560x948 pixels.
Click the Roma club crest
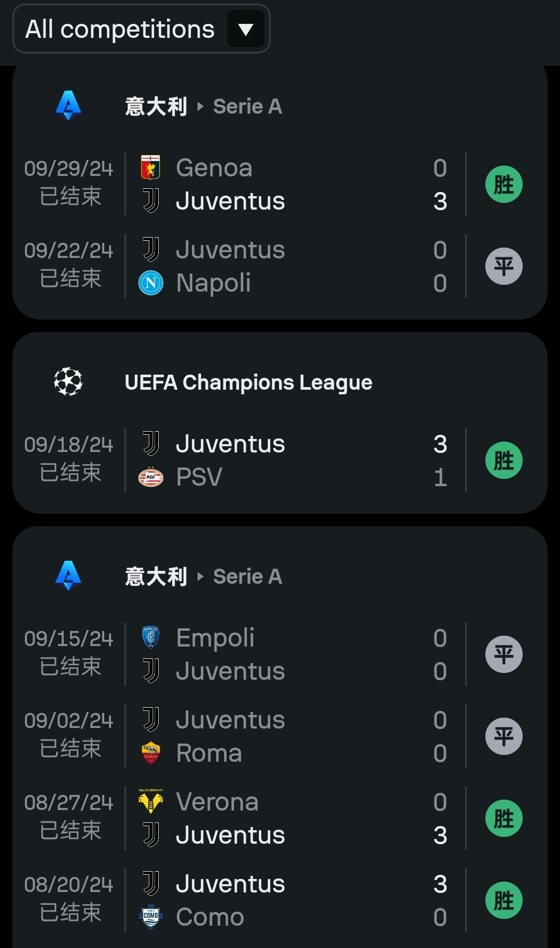(x=151, y=753)
